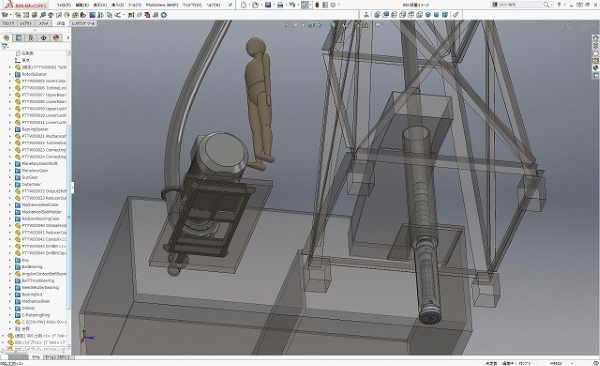Click the Print icon in top toolbar
The width and height of the screenshot is (600, 366).
click(x=280, y=5)
